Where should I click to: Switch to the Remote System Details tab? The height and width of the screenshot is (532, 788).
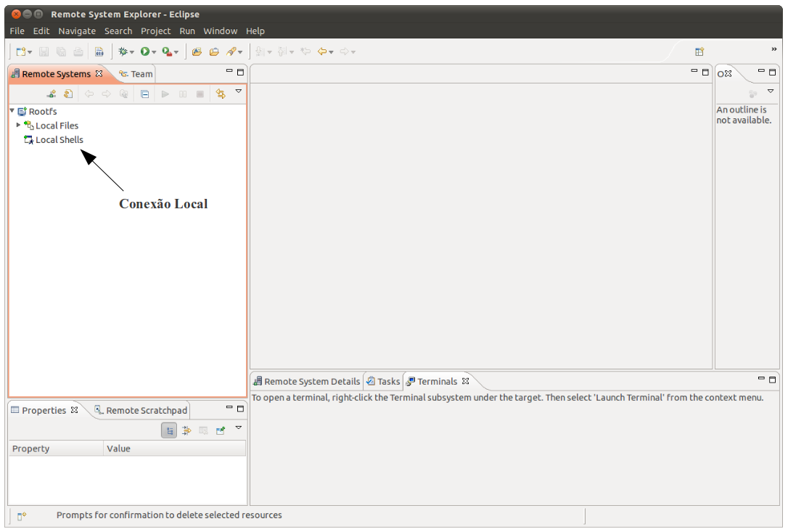[307, 382]
